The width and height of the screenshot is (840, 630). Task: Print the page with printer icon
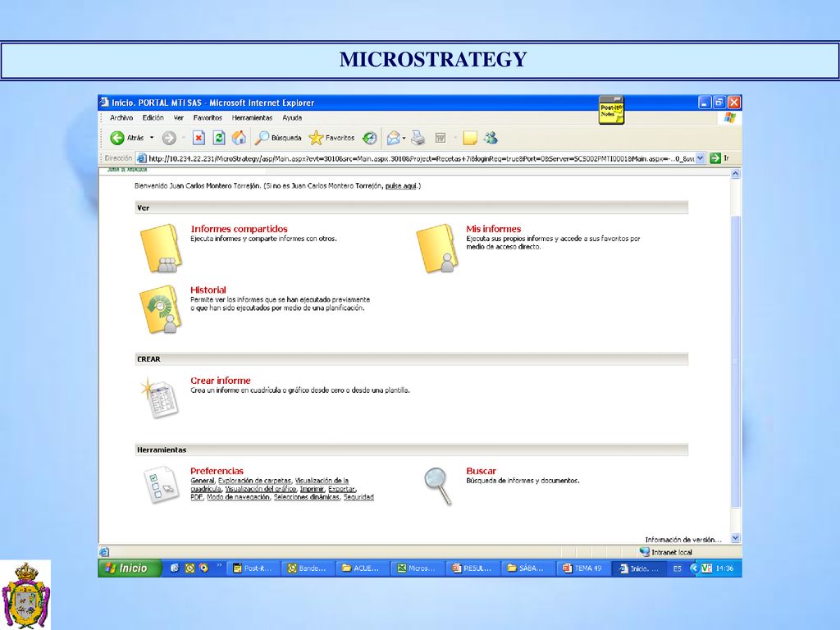point(418,138)
